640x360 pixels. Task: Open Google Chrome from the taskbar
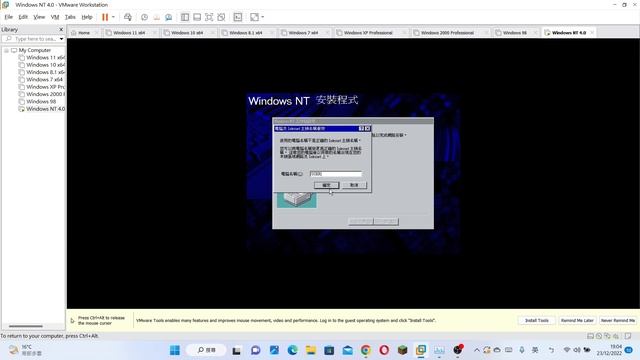point(366,350)
